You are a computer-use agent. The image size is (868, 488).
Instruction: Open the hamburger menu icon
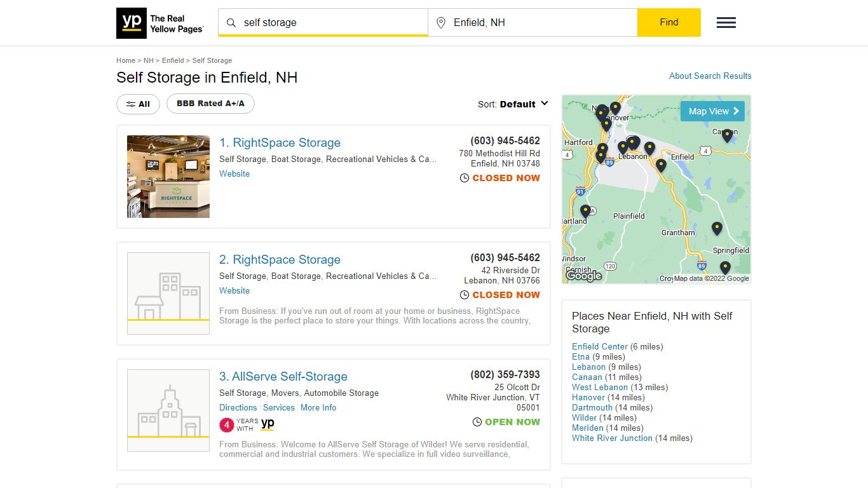tap(726, 23)
